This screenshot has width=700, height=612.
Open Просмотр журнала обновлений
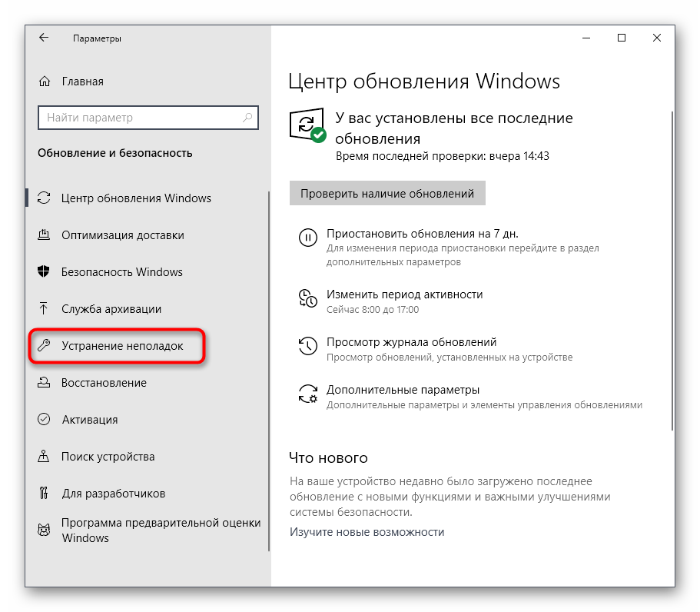(411, 342)
